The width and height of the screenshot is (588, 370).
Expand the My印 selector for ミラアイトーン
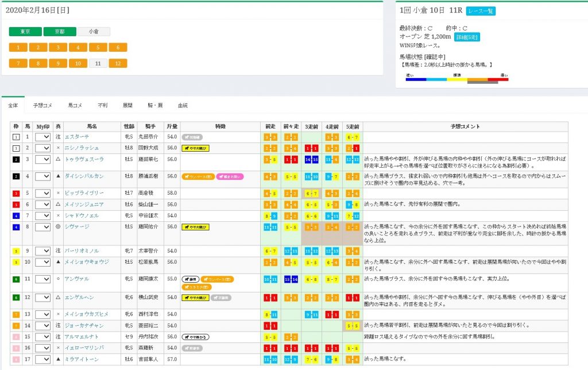click(43, 359)
